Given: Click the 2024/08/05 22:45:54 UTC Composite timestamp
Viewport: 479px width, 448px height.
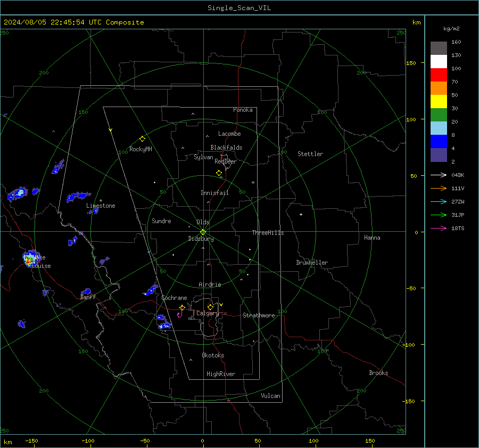Looking at the screenshot, I should [73, 22].
